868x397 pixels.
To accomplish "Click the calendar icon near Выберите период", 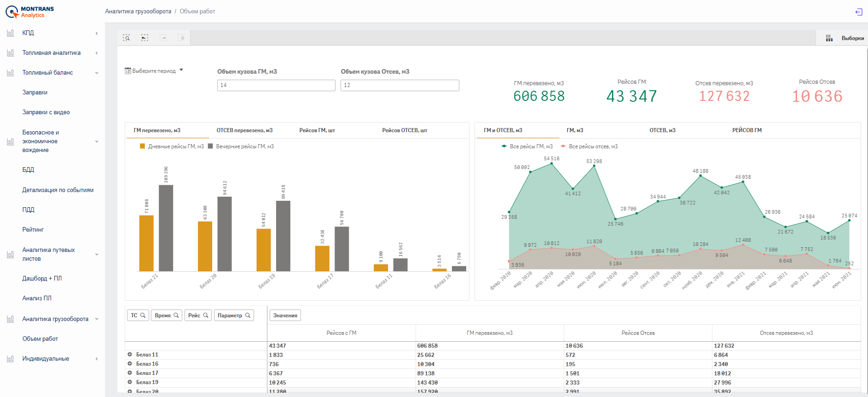I will point(128,71).
